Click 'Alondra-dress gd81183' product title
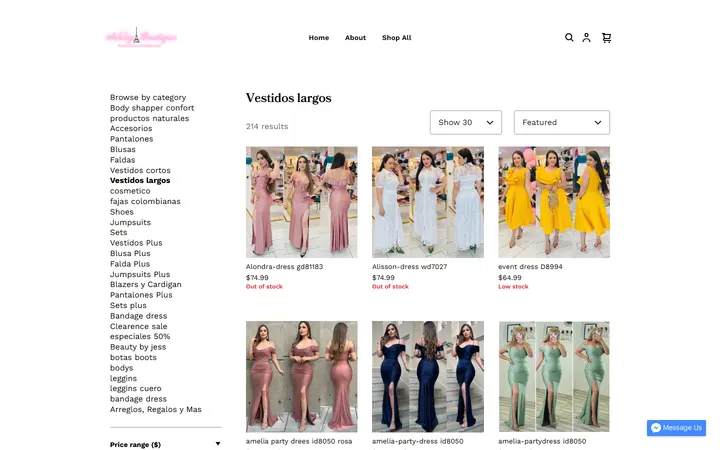 [284, 267]
